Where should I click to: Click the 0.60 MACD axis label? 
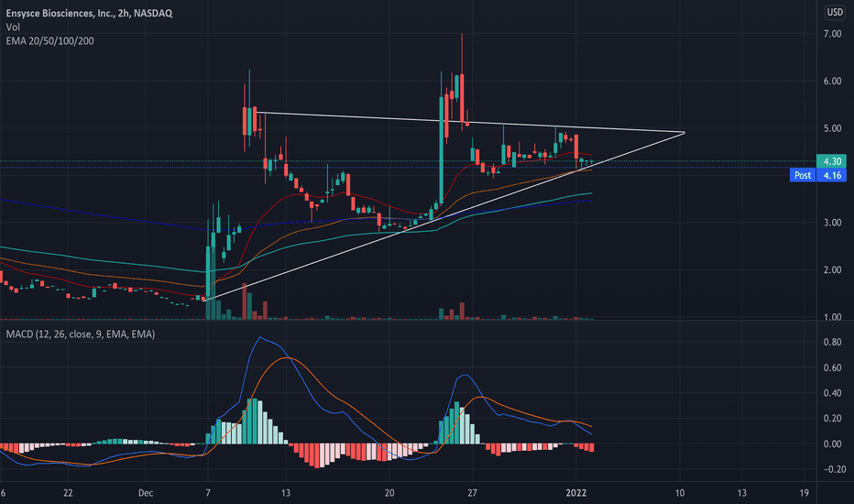point(832,367)
